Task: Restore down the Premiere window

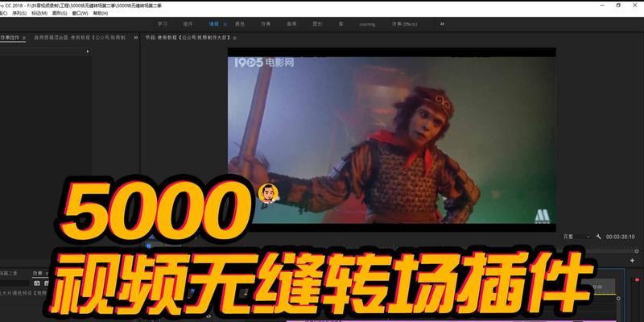Action: coord(618,6)
